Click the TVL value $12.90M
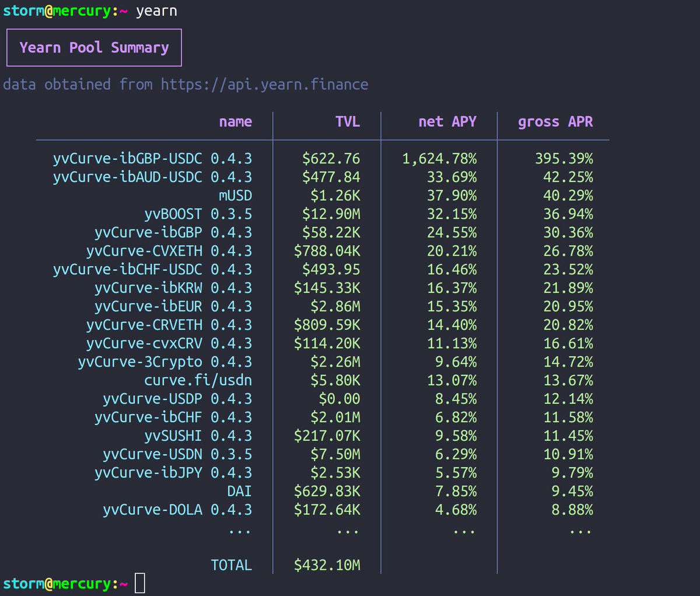This screenshot has height=596, width=700. pos(331,214)
